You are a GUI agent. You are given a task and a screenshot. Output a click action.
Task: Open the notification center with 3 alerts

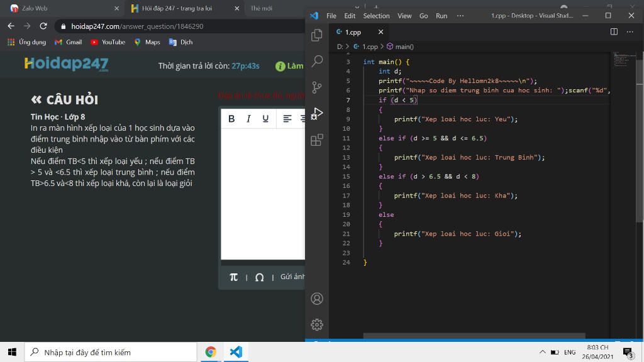628,352
